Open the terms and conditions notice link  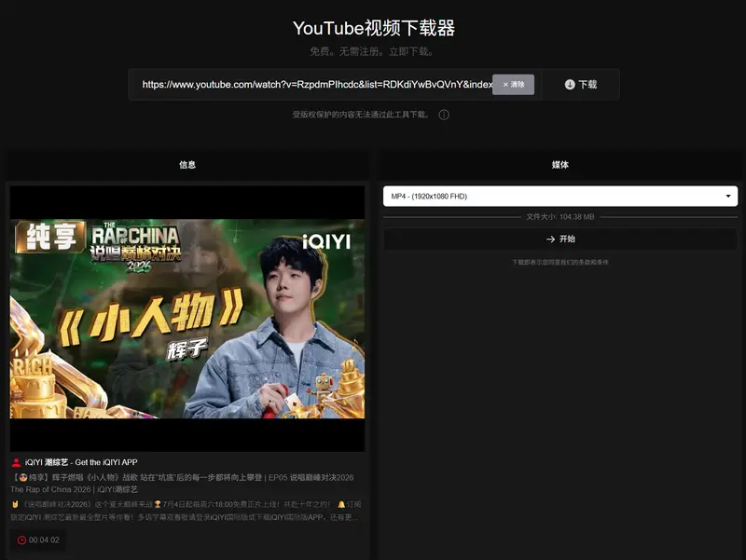(560, 262)
